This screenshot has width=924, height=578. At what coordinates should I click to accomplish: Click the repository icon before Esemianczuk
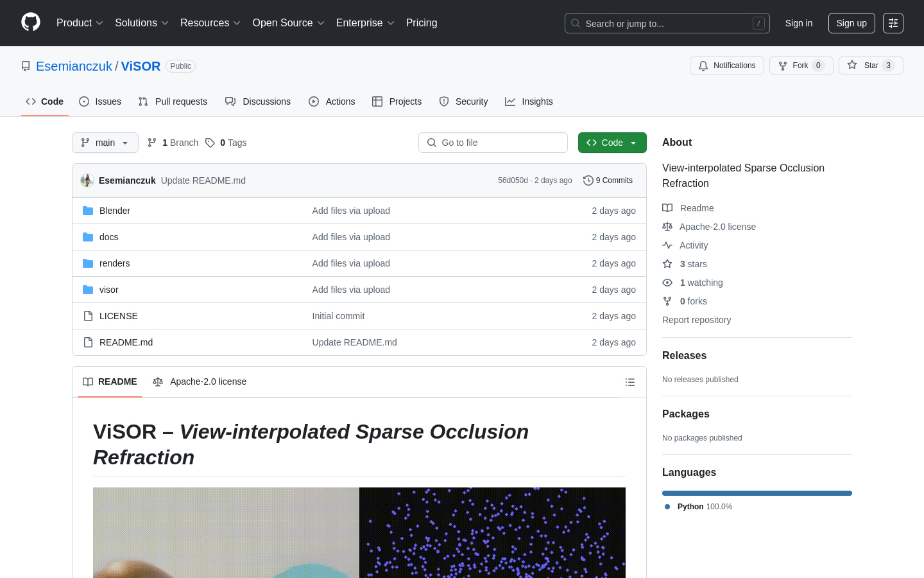coord(26,66)
